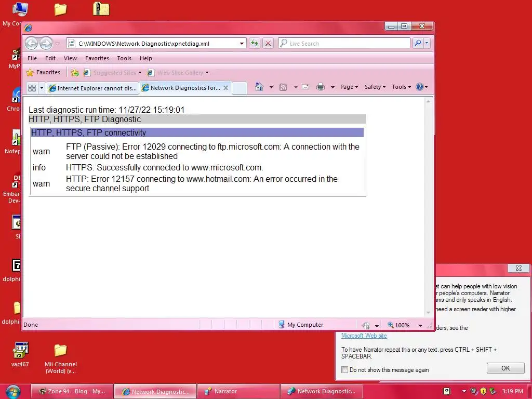Click the vertical scrollbar up arrow
This screenshot has width=532, height=399.
(x=428, y=101)
